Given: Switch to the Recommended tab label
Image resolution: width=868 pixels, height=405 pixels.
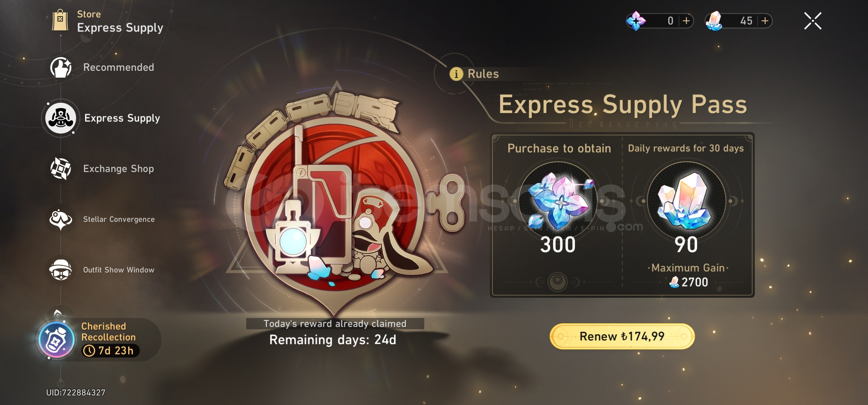Looking at the screenshot, I should [x=118, y=67].
